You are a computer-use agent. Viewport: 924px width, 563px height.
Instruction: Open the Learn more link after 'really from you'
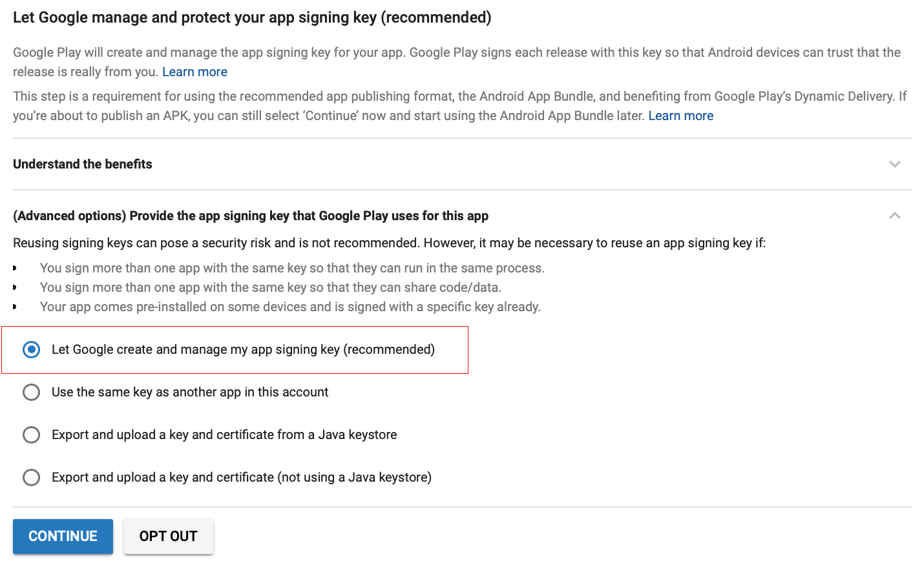pos(194,72)
